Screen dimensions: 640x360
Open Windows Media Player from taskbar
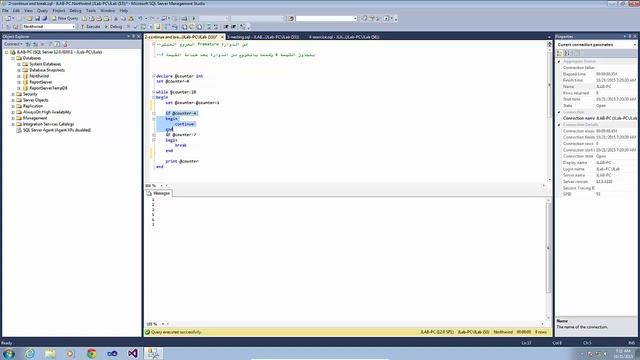point(71,353)
